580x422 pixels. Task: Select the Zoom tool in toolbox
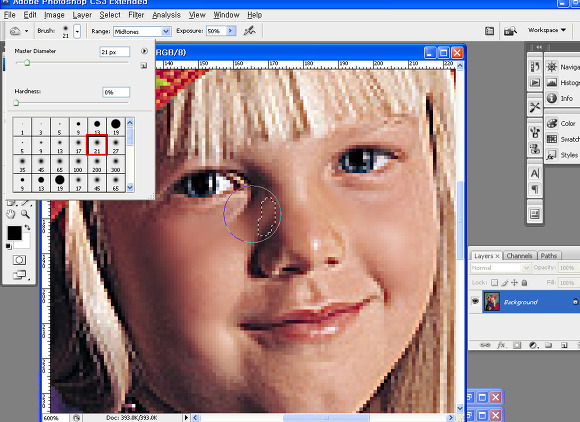tap(25, 213)
